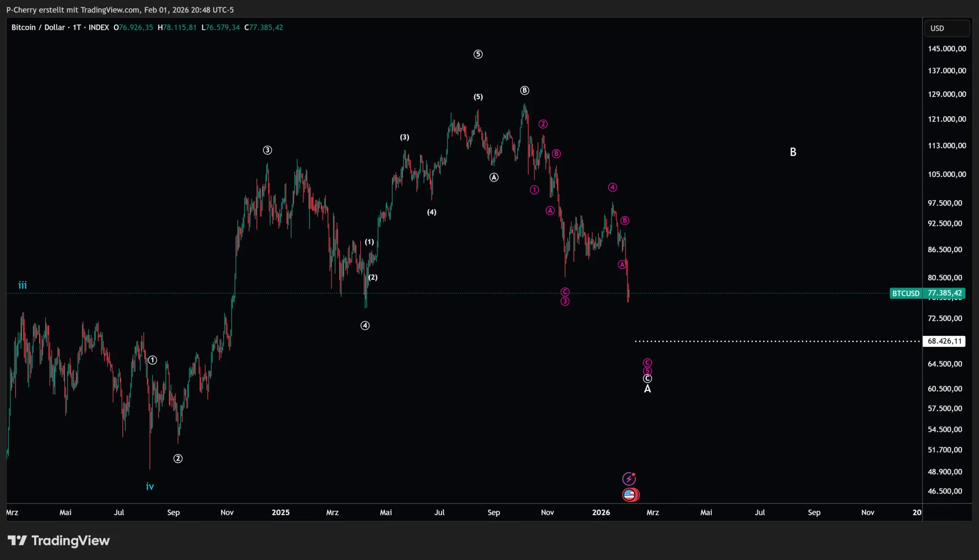The width and height of the screenshot is (979, 560).
Task: Click the 2025 label on time axis
Action: coord(280,513)
